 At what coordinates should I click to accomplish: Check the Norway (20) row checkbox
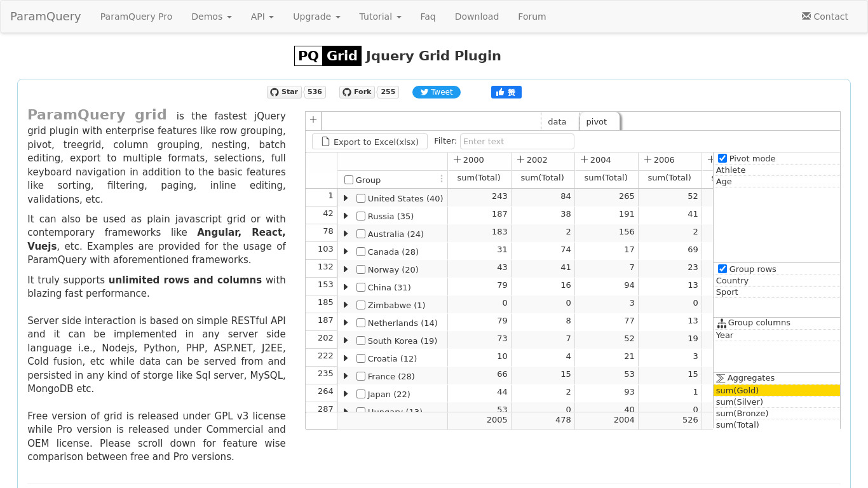(361, 269)
